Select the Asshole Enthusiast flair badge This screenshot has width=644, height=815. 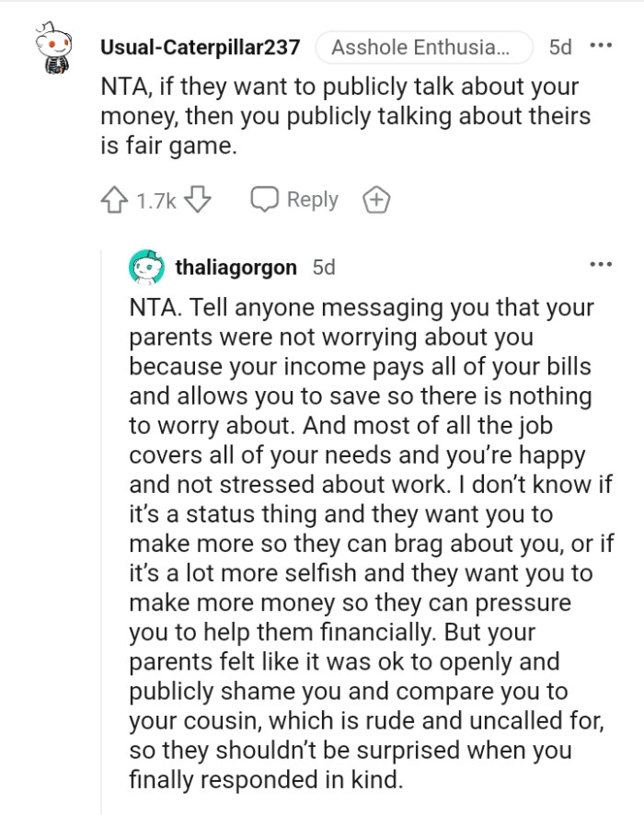425,45
